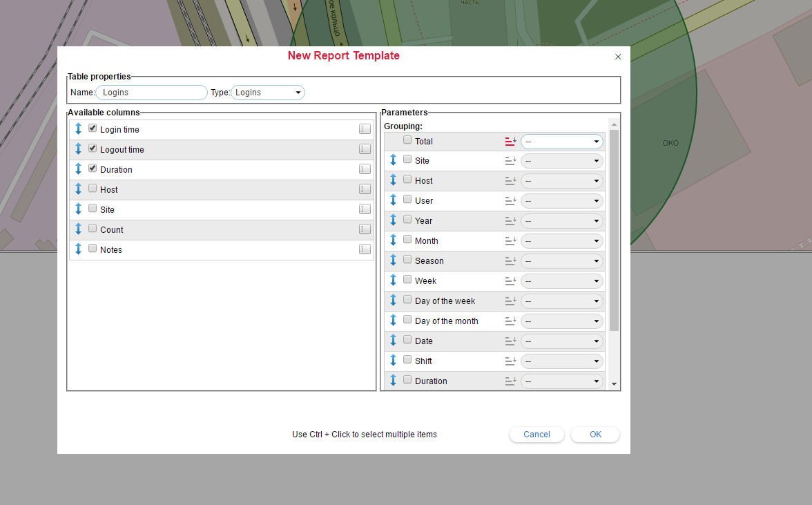Screen dimensions: 812x505
Task: Click the sort icon in the Month grouping row
Action: tap(510, 241)
